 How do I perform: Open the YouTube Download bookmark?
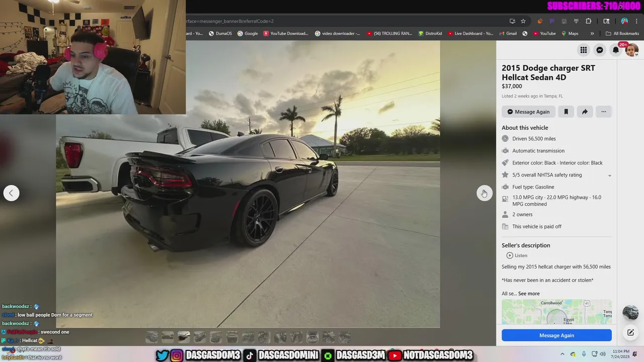(286, 34)
